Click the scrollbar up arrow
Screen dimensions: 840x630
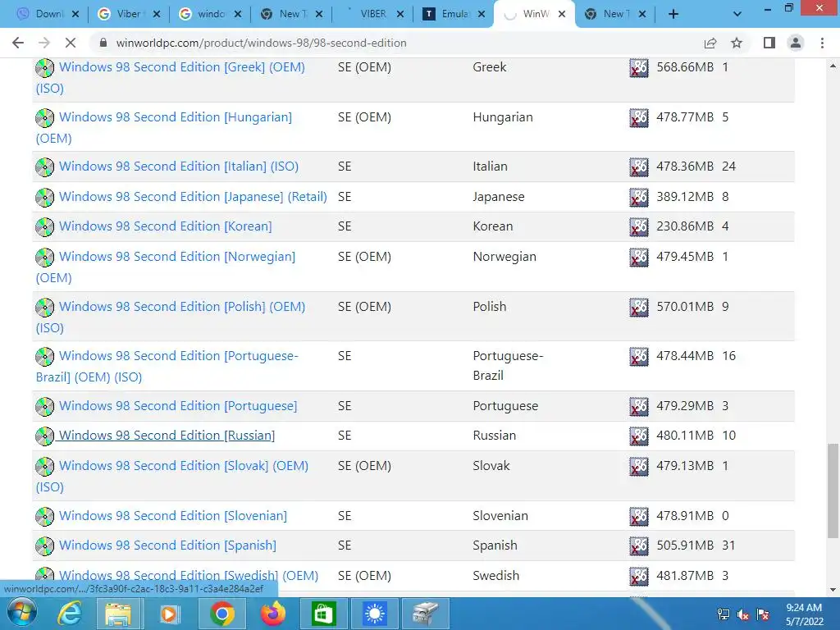(833, 66)
